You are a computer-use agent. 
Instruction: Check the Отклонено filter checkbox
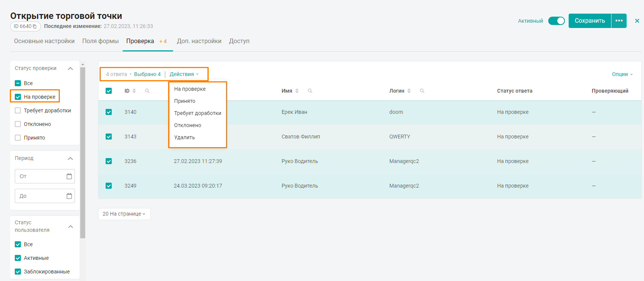point(18,124)
